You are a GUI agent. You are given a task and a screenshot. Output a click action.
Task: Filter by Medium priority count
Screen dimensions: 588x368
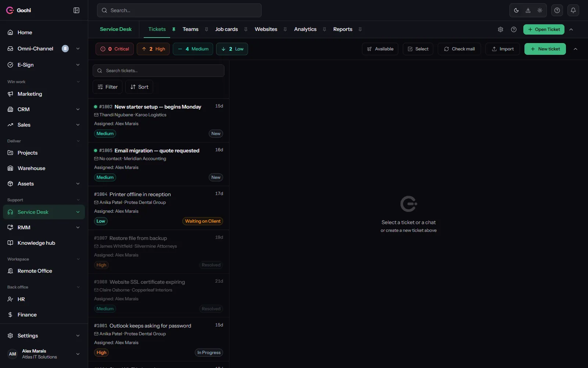(193, 49)
